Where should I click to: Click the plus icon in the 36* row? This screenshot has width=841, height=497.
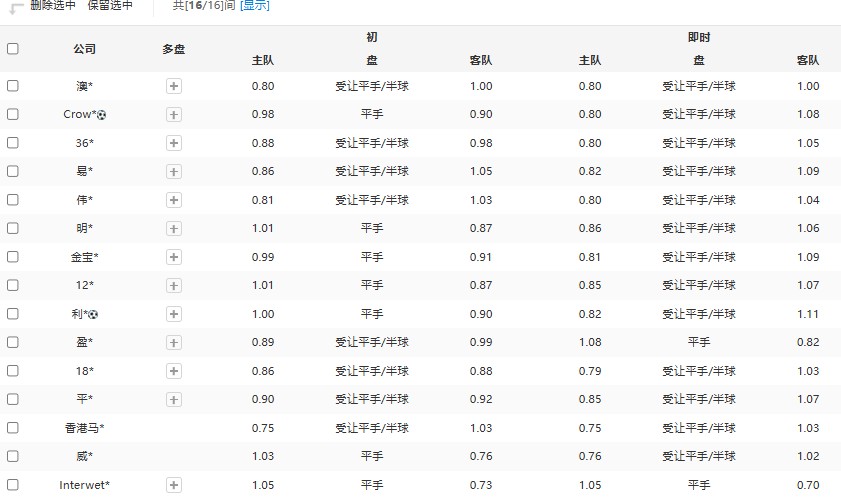pyautogui.click(x=173, y=144)
